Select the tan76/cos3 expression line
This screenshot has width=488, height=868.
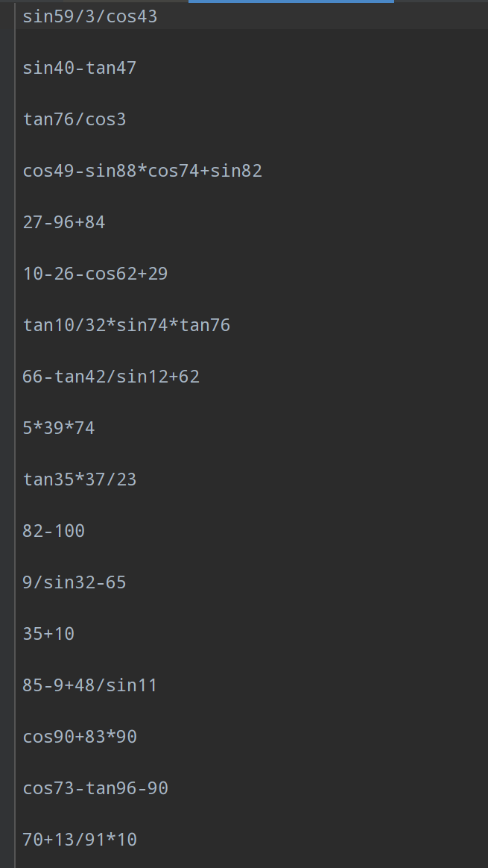(x=75, y=119)
